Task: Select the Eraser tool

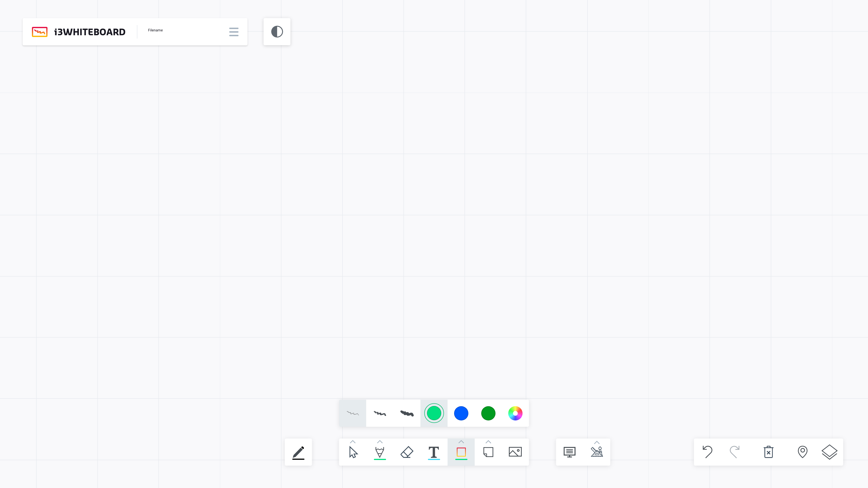Action: [x=407, y=452]
